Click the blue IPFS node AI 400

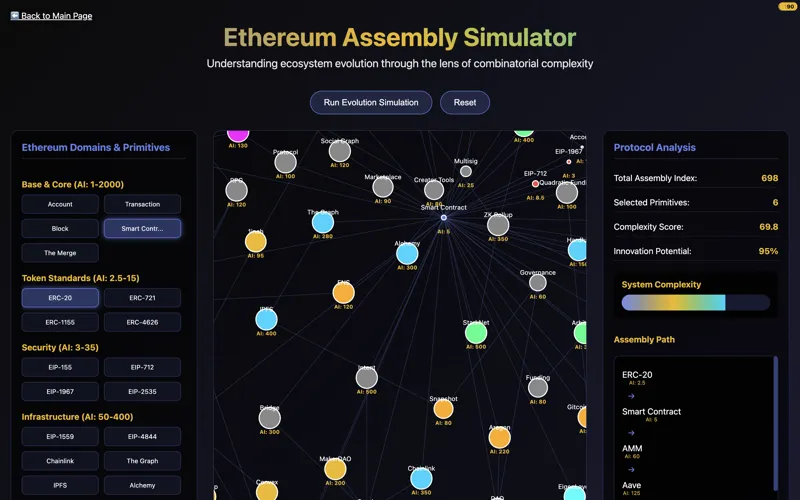pyautogui.click(x=266, y=320)
